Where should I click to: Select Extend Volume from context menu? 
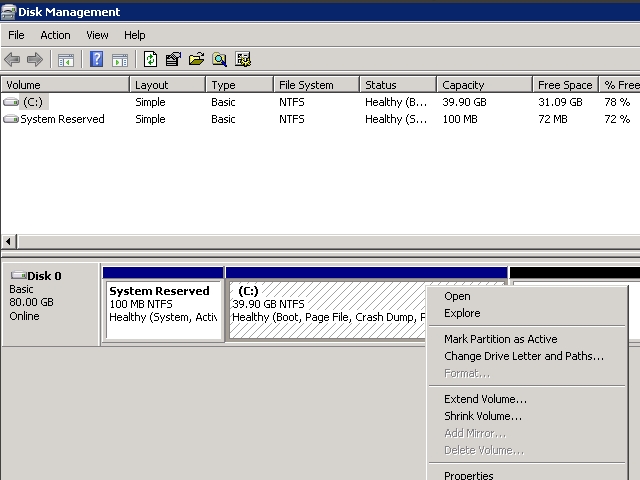click(x=527, y=399)
